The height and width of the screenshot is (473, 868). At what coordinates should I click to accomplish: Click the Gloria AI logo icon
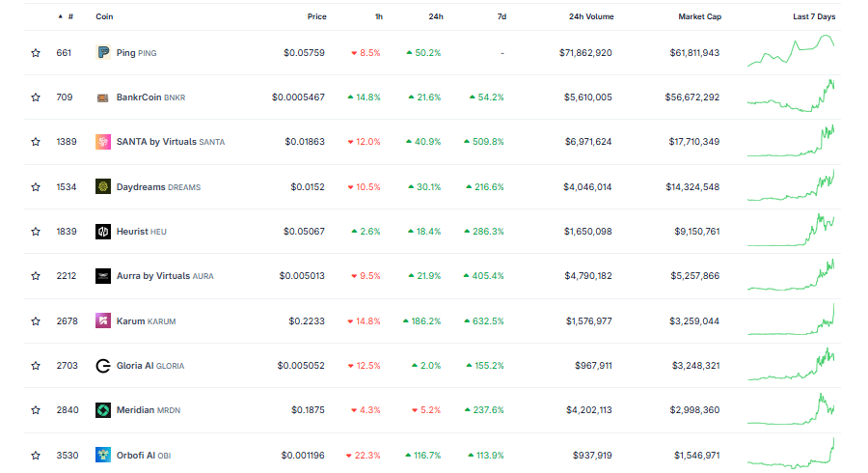coord(102,366)
